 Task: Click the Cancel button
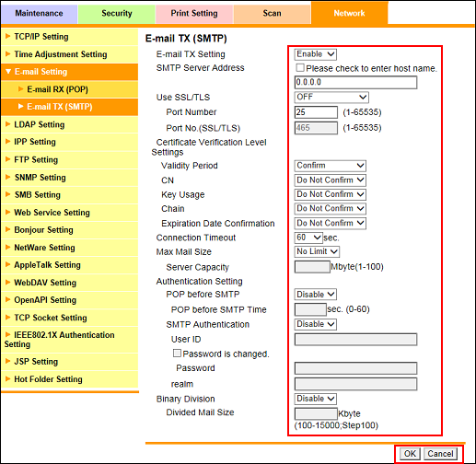point(440,454)
